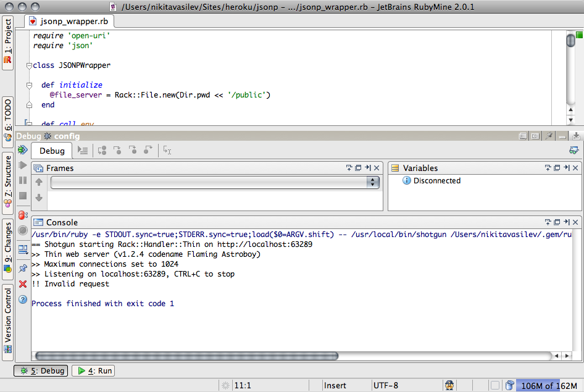Maximize the Variables panel square icon

[x=557, y=168]
